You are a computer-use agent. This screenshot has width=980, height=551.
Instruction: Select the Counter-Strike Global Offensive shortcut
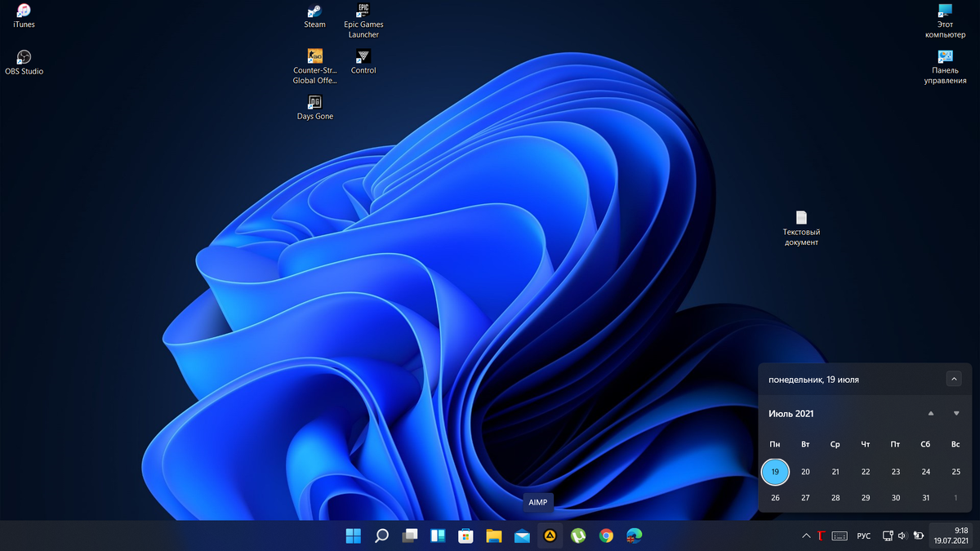tap(314, 66)
